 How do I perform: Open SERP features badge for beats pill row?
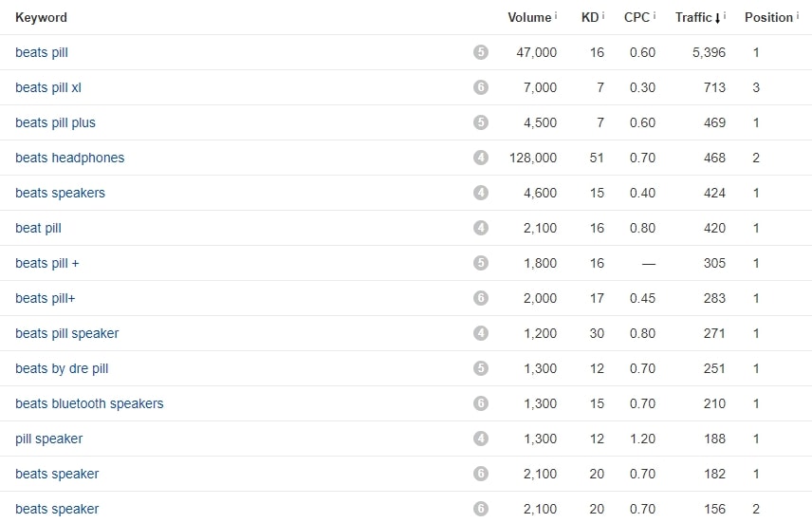point(481,52)
